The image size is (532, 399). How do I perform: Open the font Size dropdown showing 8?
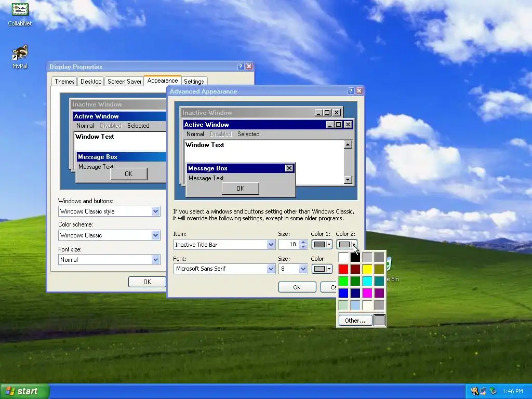(x=303, y=269)
